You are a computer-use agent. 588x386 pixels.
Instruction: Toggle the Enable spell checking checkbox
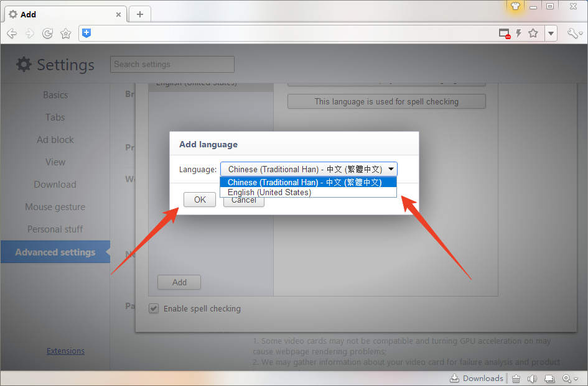[154, 308]
